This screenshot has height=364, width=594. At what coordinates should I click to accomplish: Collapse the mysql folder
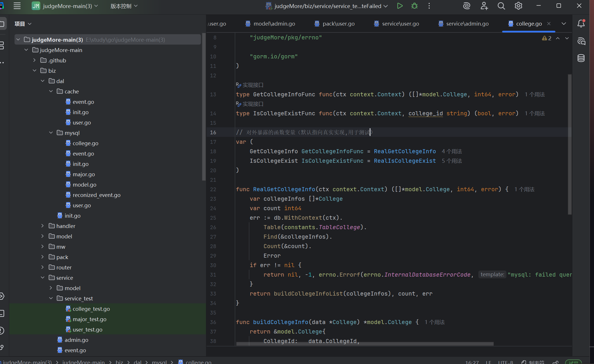coord(51,133)
